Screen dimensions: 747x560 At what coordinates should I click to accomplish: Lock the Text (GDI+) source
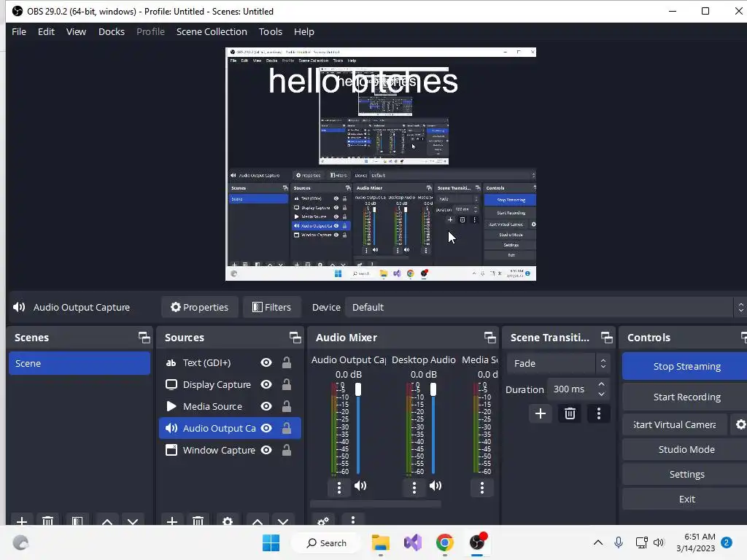(x=286, y=363)
